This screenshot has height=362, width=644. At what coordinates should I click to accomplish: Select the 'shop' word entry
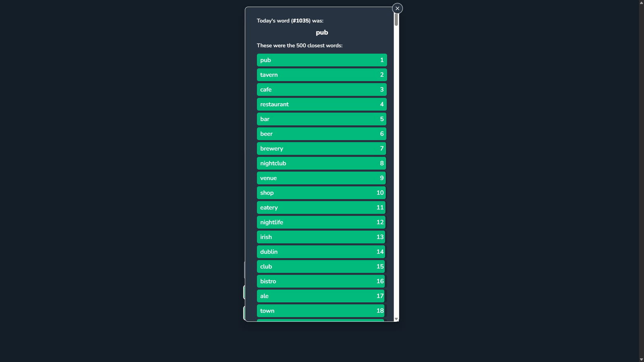(x=322, y=193)
